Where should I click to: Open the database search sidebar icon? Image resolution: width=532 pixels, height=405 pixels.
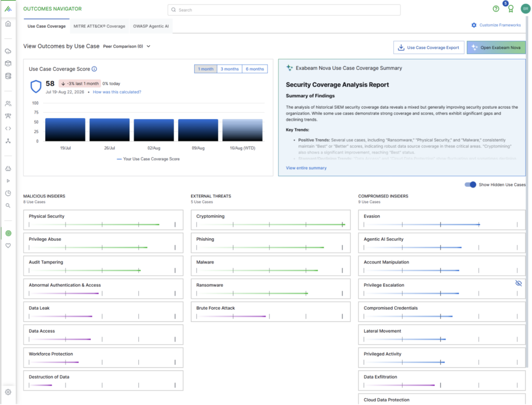8,76
